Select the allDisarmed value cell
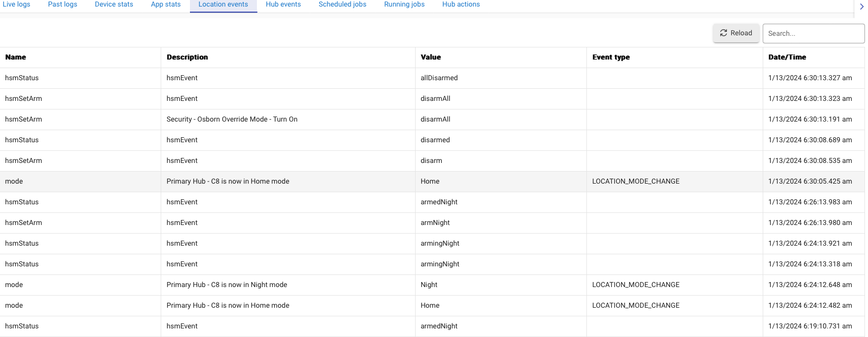This screenshot has width=868, height=337. click(x=439, y=78)
